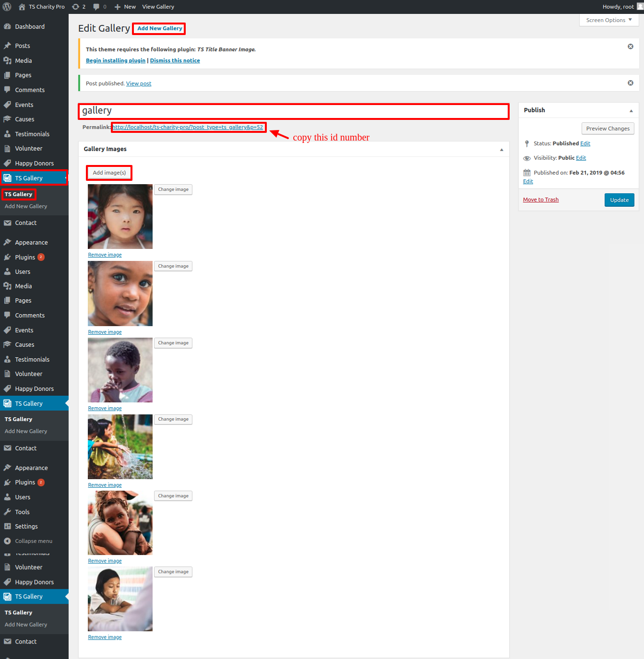The width and height of the screenshot is (644, 659).
Task: Click the Dashboard gauge icon
Action: click(x=7, y=27)
